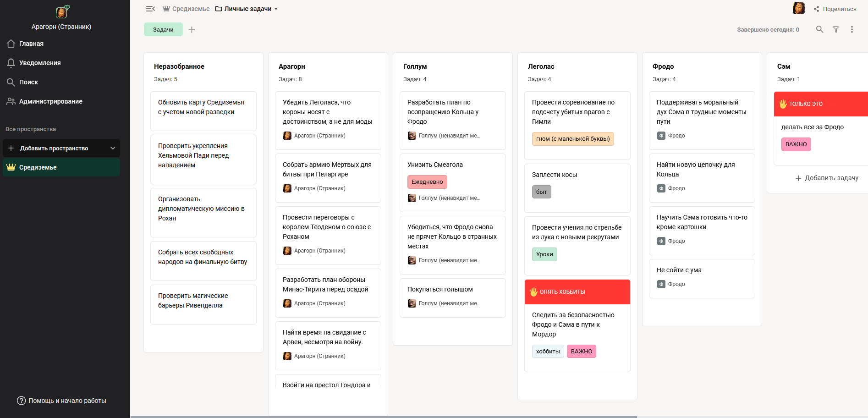The width and height of the screenshot is (868, 418).
Task: Go to Home in sidebar
Action: 31,44
